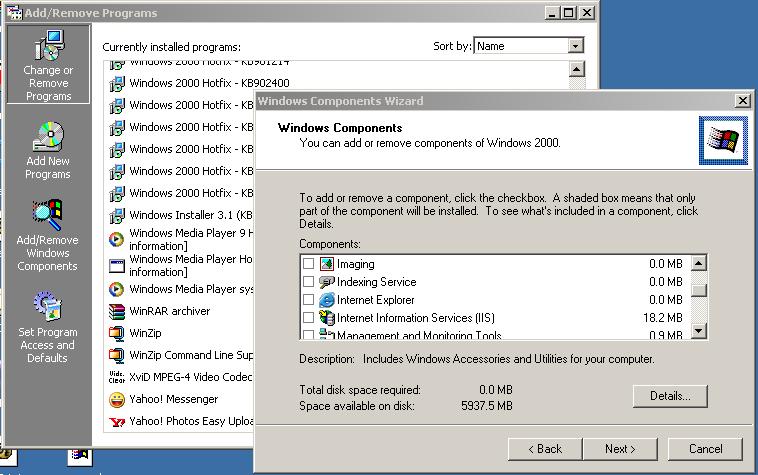Enable the Imaging component checkbox

click(309, 264)
